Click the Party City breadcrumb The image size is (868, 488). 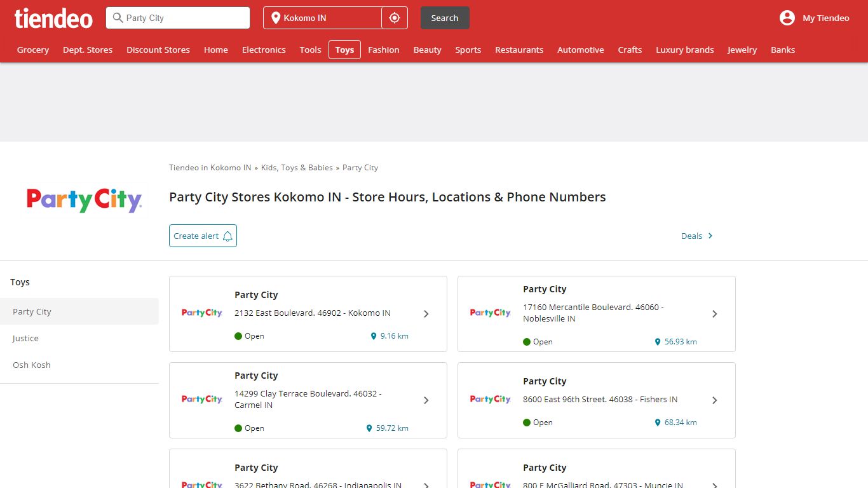tap(360, 168)
